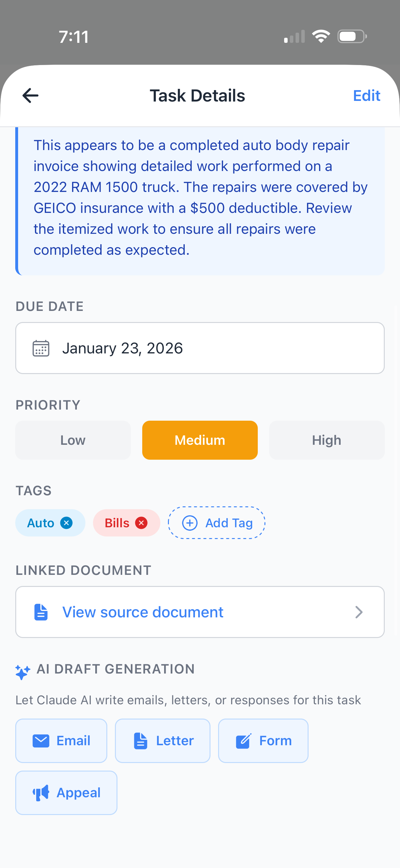This screenshot has width=400, height=868.
Task: Remove the Auto tag
Action: (x=67, y=523)
